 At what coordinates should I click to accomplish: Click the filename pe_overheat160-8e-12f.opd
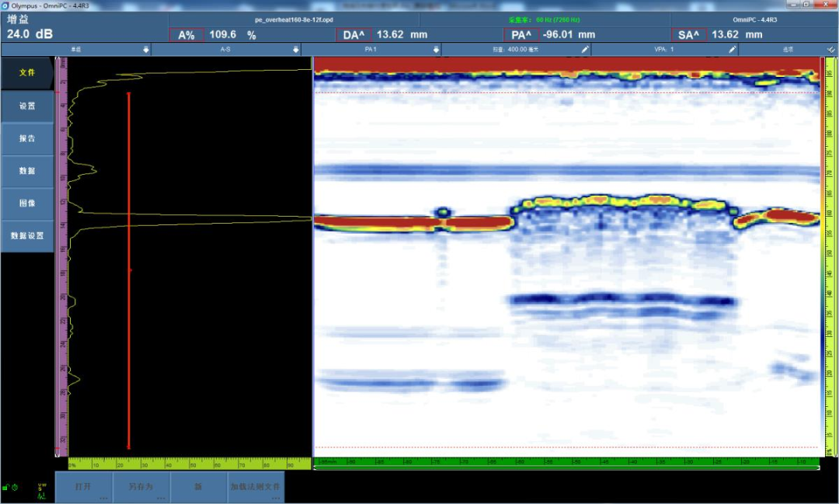click(x=294, y=19)
